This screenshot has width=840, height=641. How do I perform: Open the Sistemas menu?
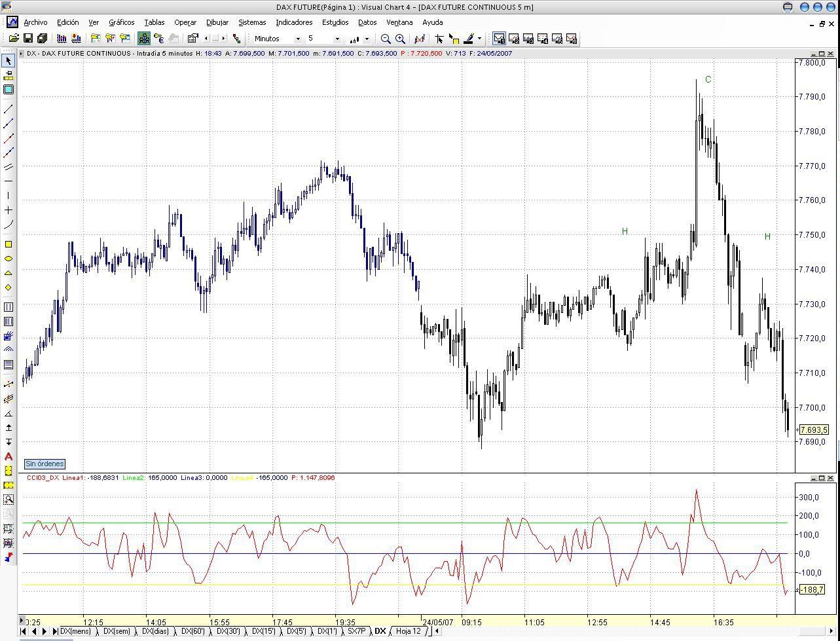pyautogui.click(x=252, y=22)
